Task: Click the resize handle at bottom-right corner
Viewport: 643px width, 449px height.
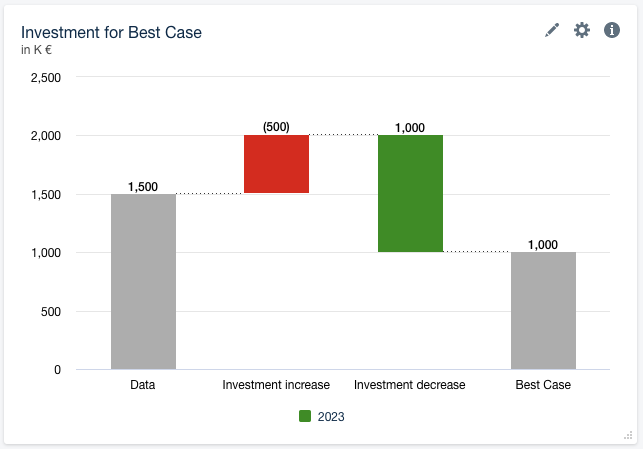Action: click(x=628, y=434)
